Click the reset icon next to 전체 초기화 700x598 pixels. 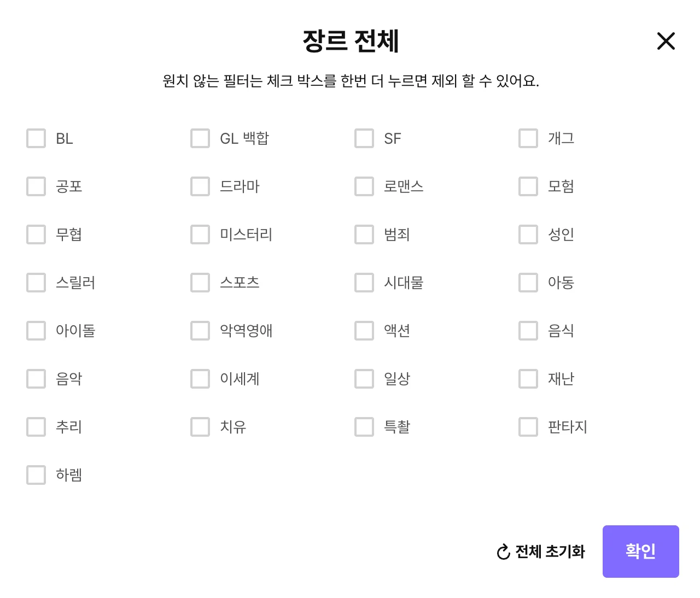tap(502, 552)
